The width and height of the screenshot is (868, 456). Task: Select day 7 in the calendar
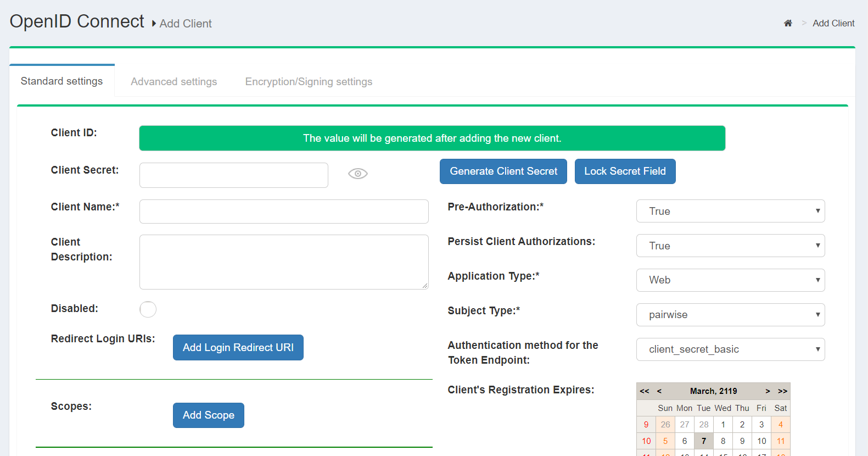pyautogui.click(x=704, y=441)
